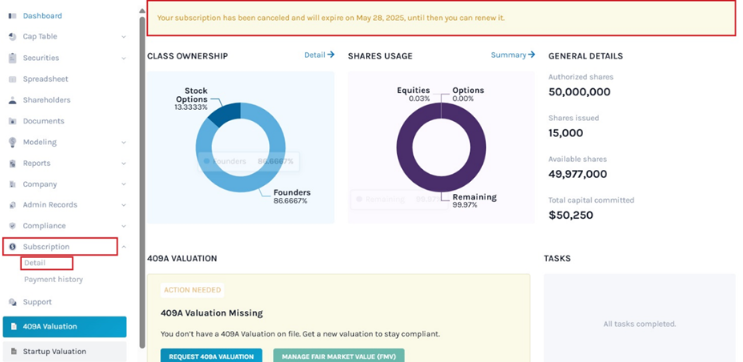Click the Action Needed badge
Image resolution: width=743 pixels, height=362 pixels.
pos(192,290)
